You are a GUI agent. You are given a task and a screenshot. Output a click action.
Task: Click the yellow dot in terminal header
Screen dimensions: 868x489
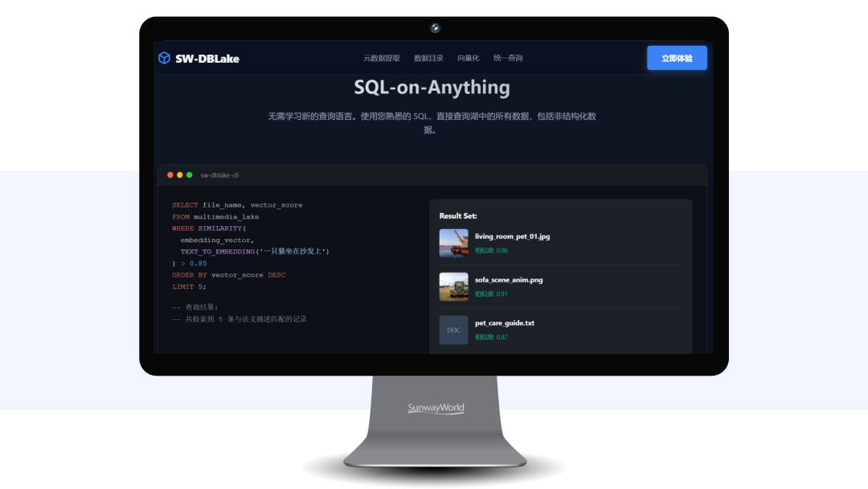(180, 175)
